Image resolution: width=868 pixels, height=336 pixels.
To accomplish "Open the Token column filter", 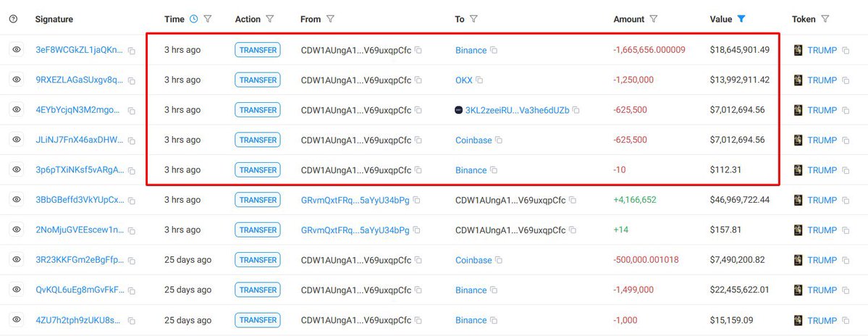I will (825, 19).
